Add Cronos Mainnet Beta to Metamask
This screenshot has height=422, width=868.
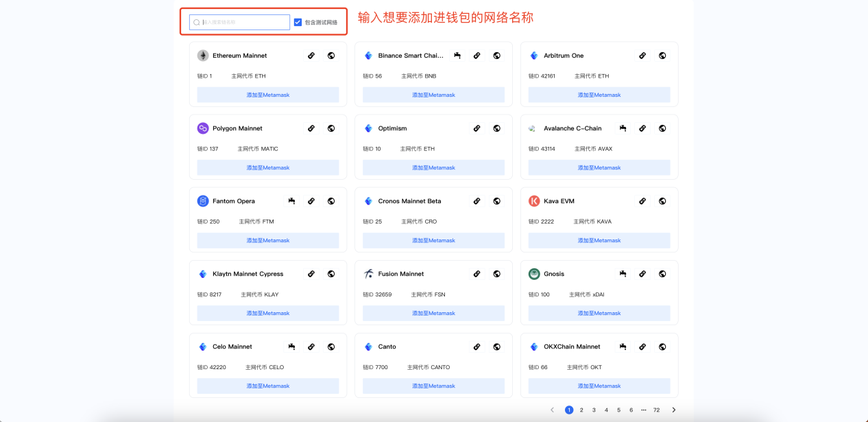click(433, 240)
